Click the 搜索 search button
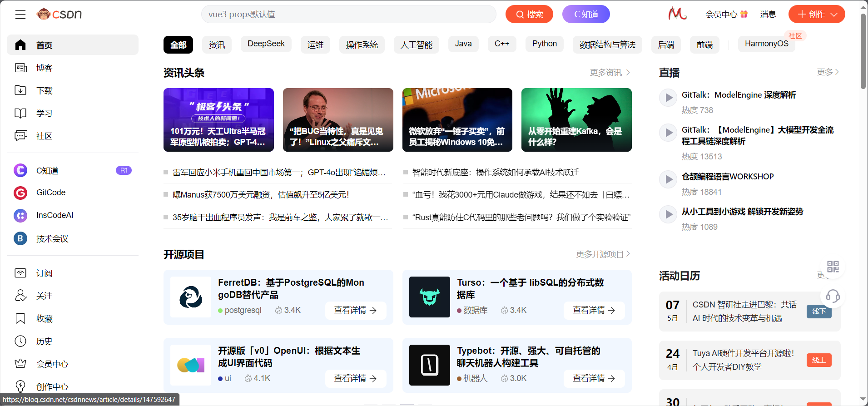The height and width of the screenshot is (406, 868). (x=529, y=14)
